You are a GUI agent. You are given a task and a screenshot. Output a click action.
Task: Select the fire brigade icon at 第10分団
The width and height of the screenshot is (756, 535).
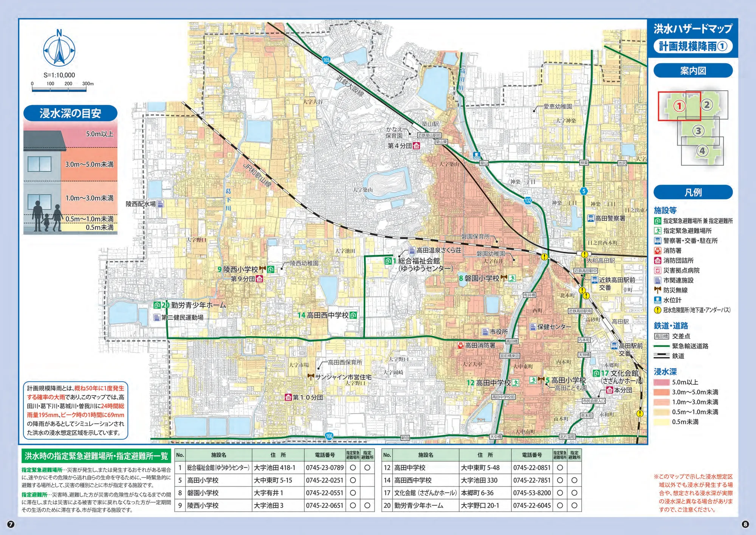click(x=288, y=397)
